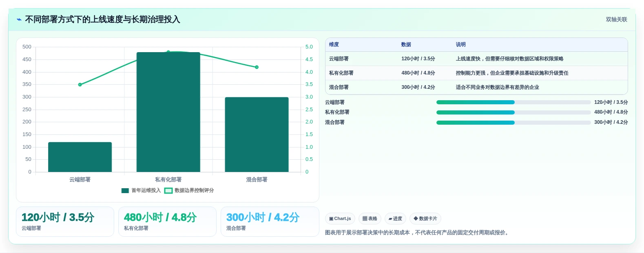Image resolution: width=644 pixels, height=253 pixels.
Task: Click the 双轴关联 label in the header
Action: tap(616, 20)
